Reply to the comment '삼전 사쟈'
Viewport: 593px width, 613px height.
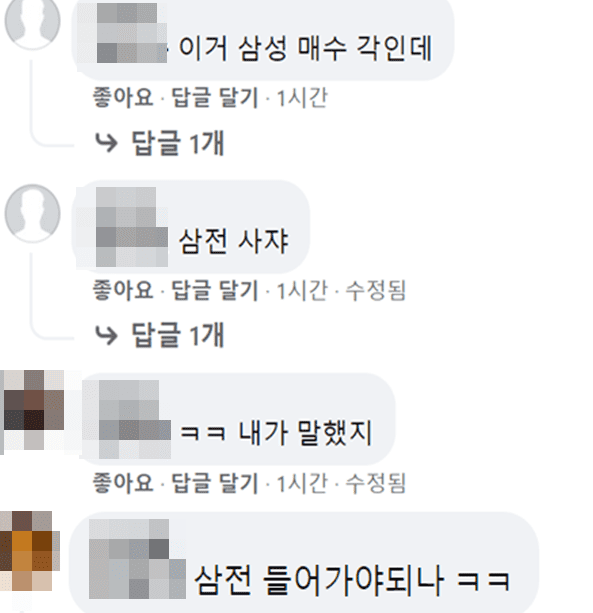[x=215, y=290]
